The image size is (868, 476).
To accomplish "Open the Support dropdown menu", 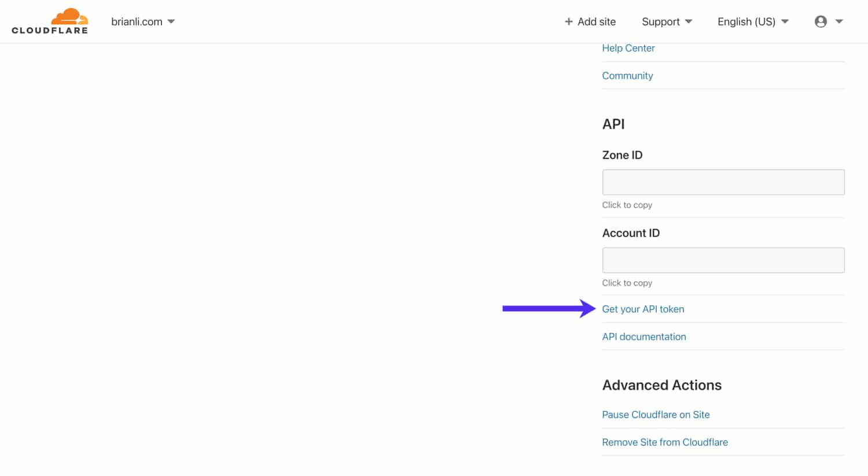I will point(667,21).
